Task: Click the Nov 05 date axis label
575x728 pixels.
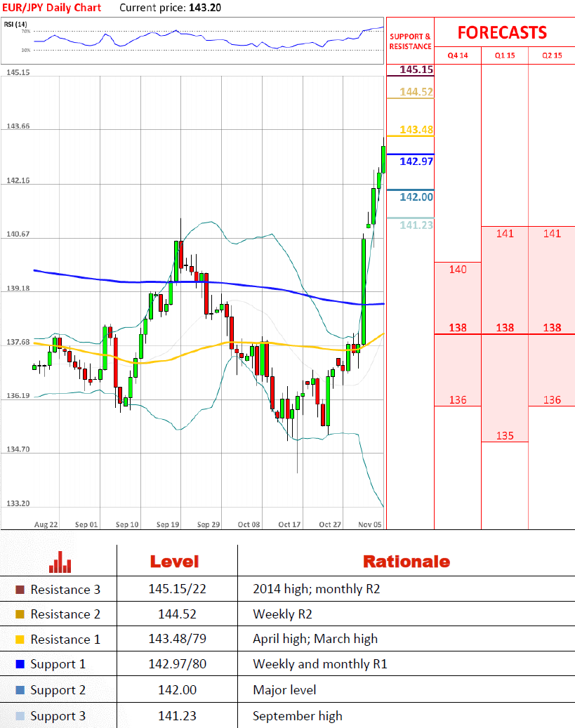Action: pos(370,524)
